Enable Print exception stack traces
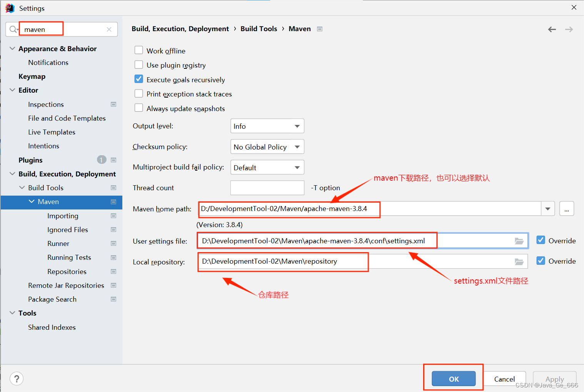584x392 pixels. [x=139, y=93]
